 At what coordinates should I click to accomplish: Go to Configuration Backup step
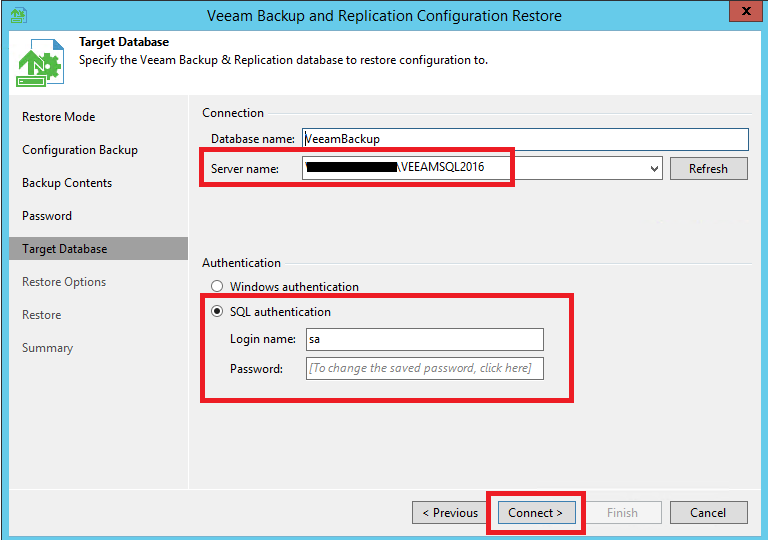pyautogui.click(x=80, y=149)
